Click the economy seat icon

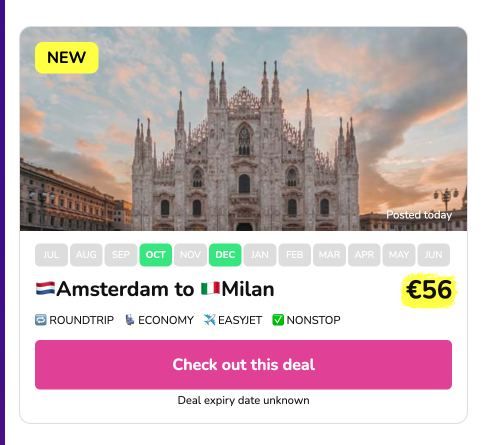(x=130, y=320)
